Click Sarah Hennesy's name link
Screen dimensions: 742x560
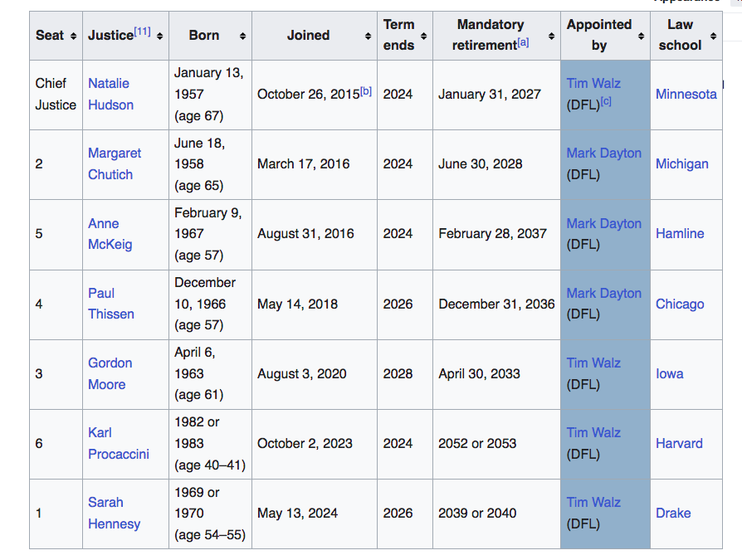click(x=114, y=513)
